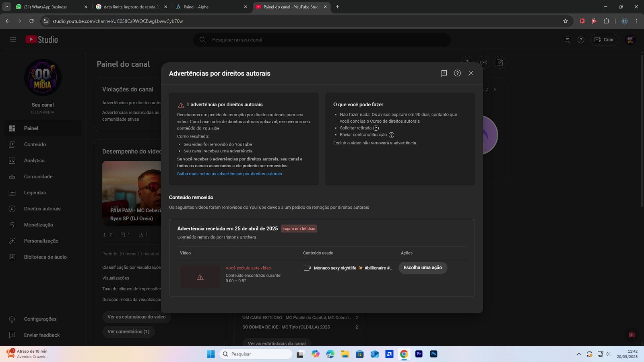Open a new browser tab

tap(337, 7)
